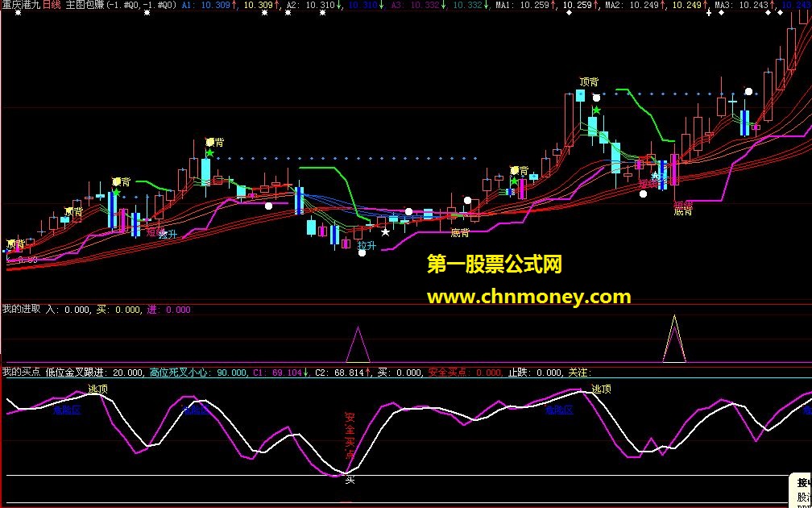The height and width of the screenshot is (508, 812).
Task: Click the yellow triangle spike in 我的进取 panel
Action: click(x=674, y=338)
